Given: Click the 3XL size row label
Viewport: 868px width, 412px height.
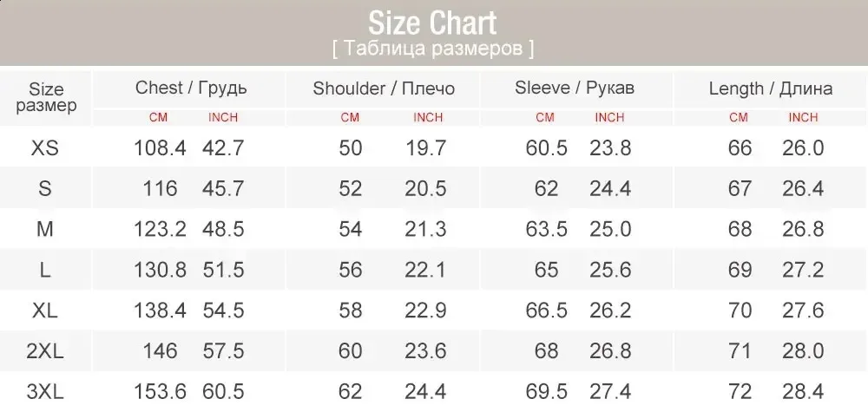Looking at the screenshot, I should point(45,392).
